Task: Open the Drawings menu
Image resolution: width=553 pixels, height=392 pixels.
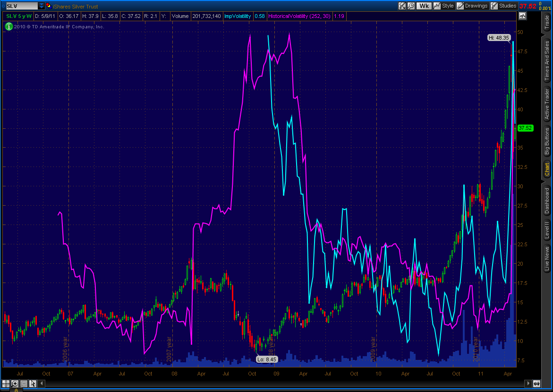Action: (x=472, y=6)
